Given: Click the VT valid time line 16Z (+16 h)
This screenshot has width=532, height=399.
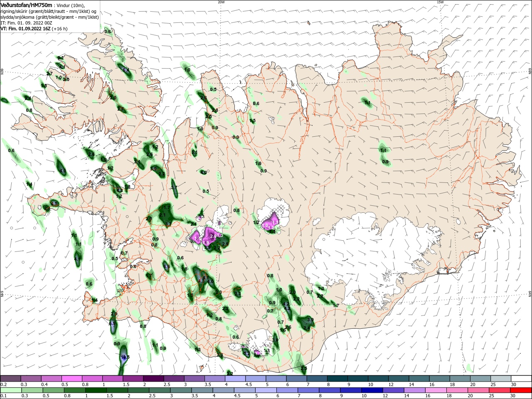Looking at the screenshot, I should coord(34,29).
